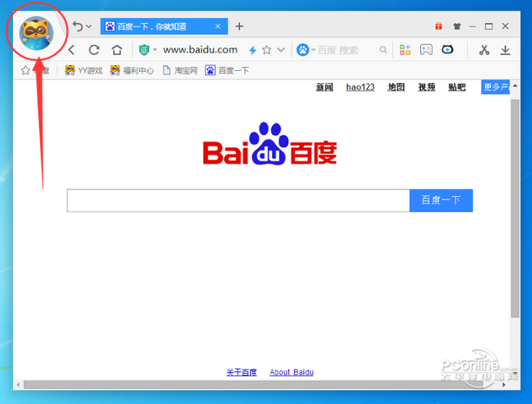Click the undo closed tab arrow icon
Screen dimensions: 532x404
click(78, 26)
